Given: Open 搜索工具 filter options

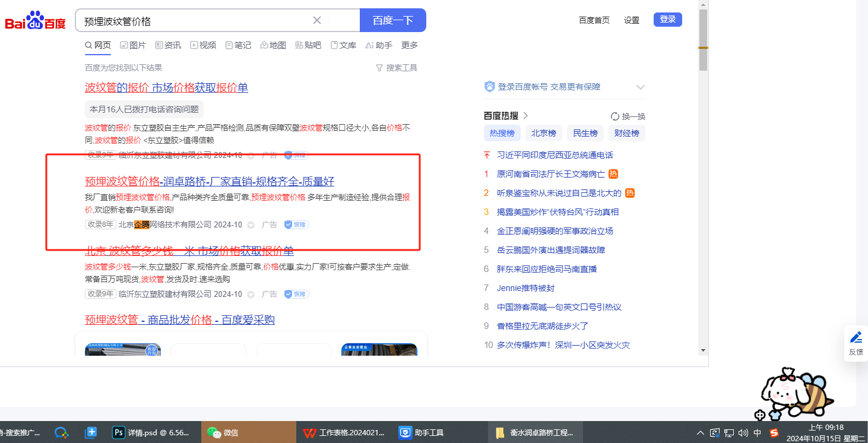Looking at the screenshot, I should point(397,68).
